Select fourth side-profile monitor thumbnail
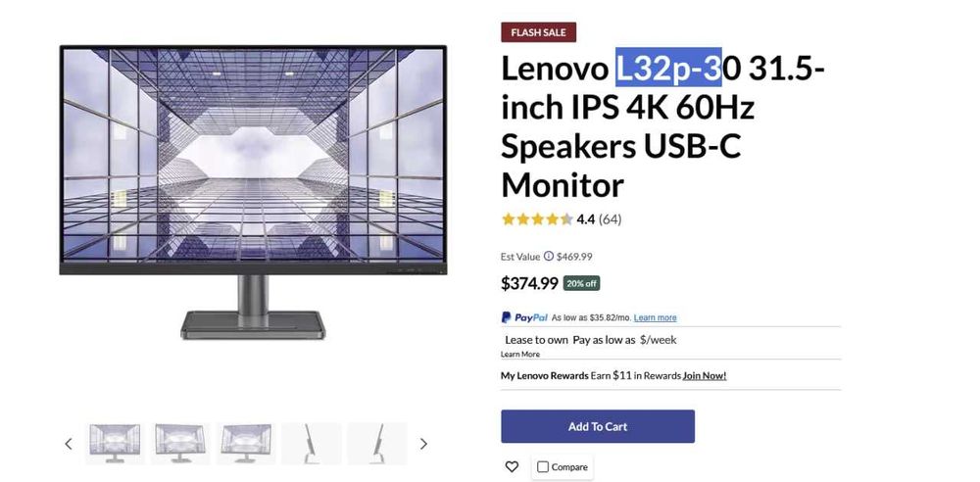Image resolution: width=980 pixels, height=482 pixels. tap(312, 443)
